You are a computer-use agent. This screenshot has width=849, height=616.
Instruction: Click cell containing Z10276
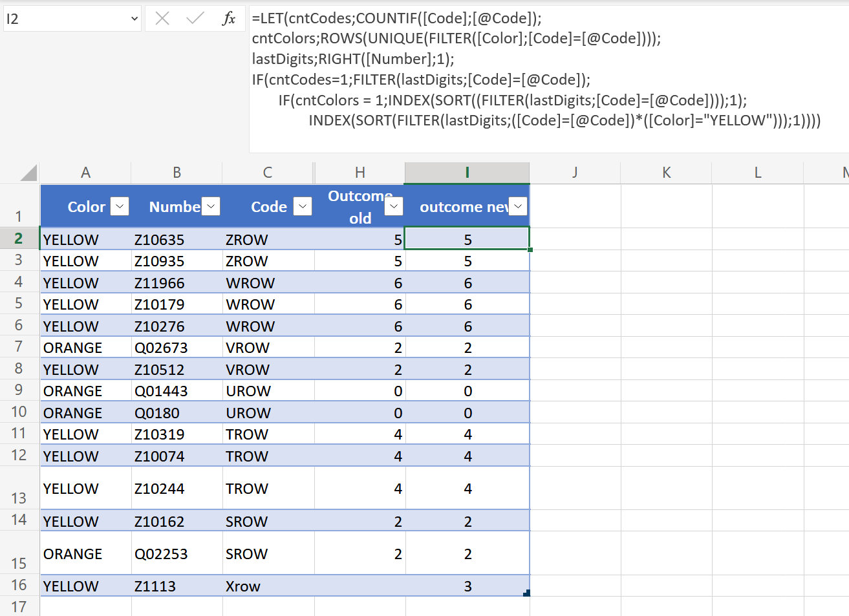tap(177, 326)
